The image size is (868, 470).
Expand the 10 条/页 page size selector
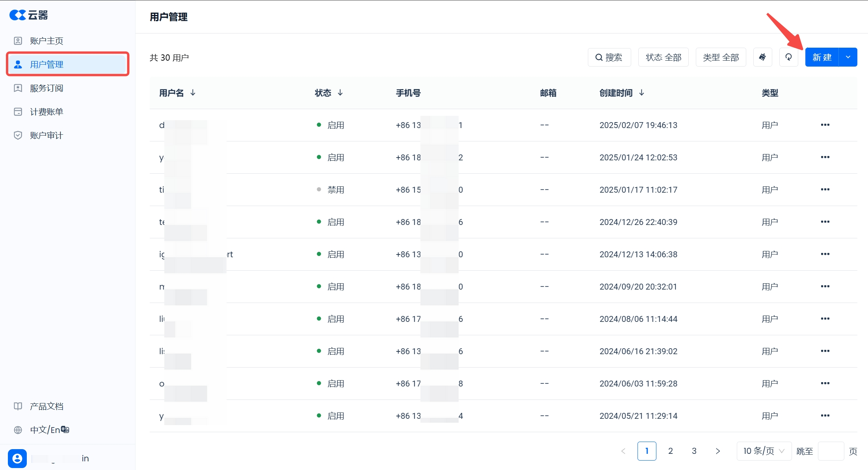click(x=764, y=451)
